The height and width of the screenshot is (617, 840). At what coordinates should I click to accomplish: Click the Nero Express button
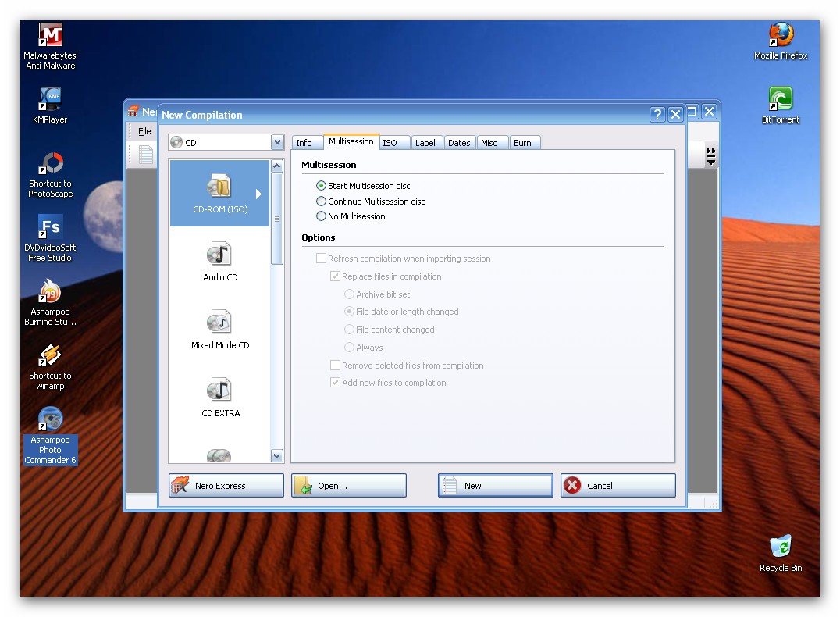click(x=226, y=486)
